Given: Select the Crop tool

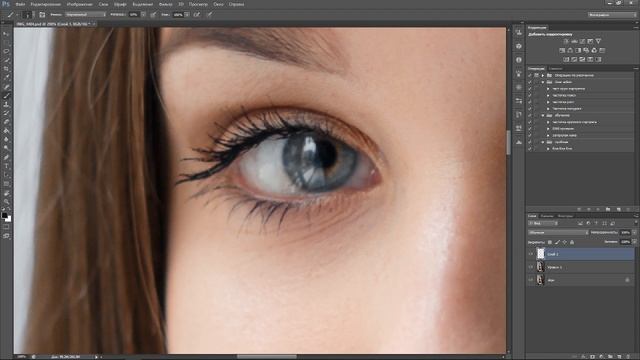Looking at the screenshot, I should point(6,69).
